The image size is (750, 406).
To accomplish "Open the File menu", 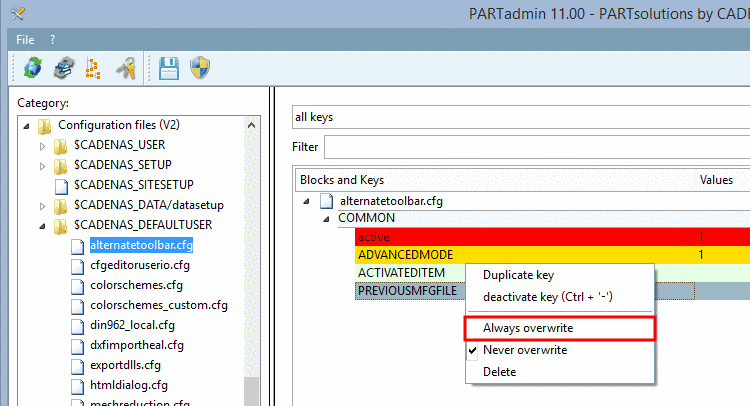I will 25,40.
